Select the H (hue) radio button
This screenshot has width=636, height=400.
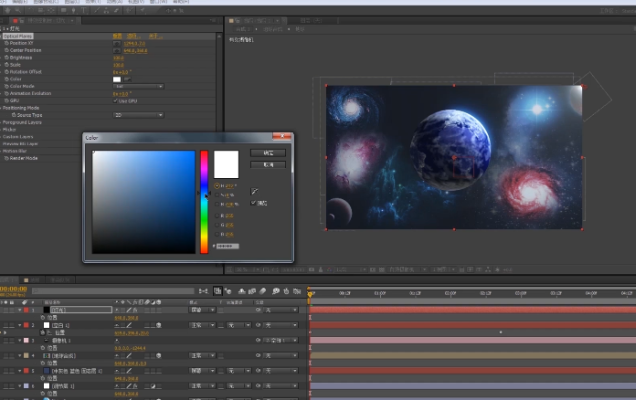[x=215, y=186]
